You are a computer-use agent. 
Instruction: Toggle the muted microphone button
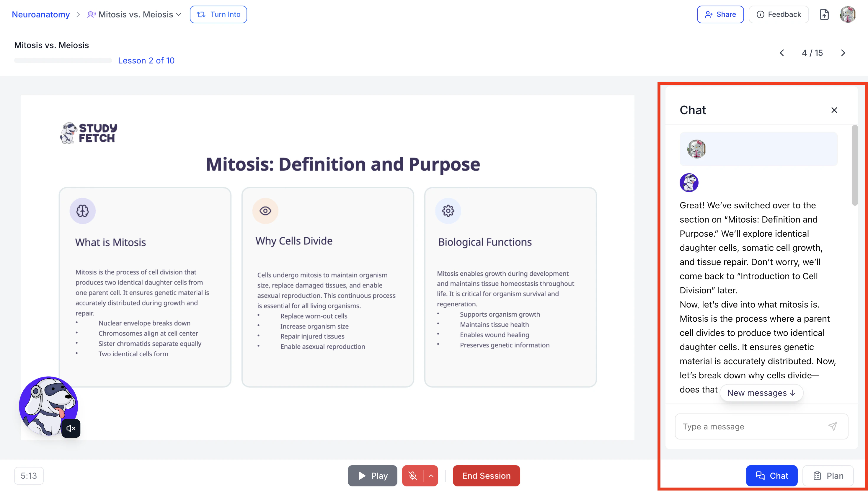coord(413,475)
